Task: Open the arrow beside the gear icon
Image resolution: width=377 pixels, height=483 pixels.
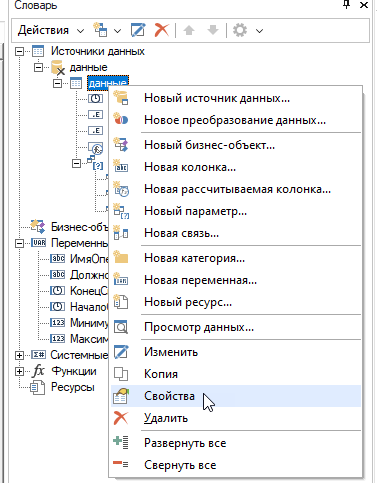Action: (x=260, y=31)
